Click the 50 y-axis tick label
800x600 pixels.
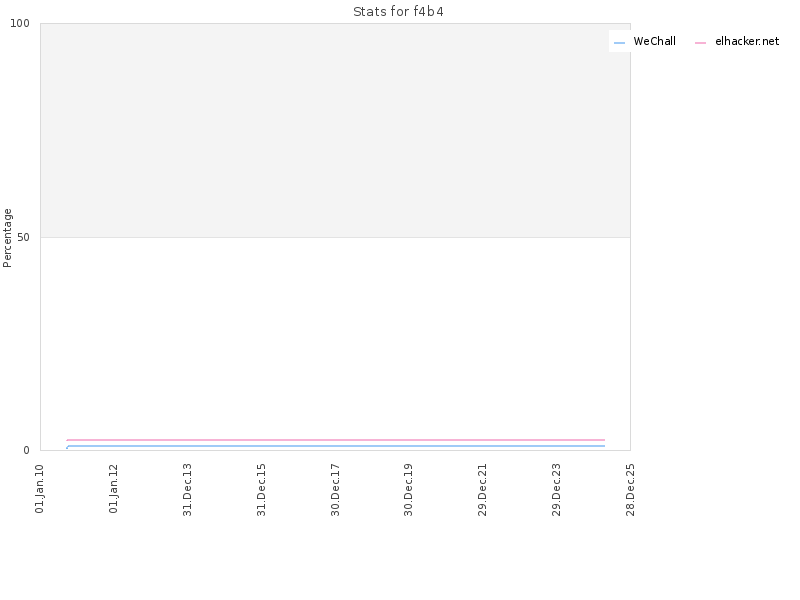click(x=23, y=237)
